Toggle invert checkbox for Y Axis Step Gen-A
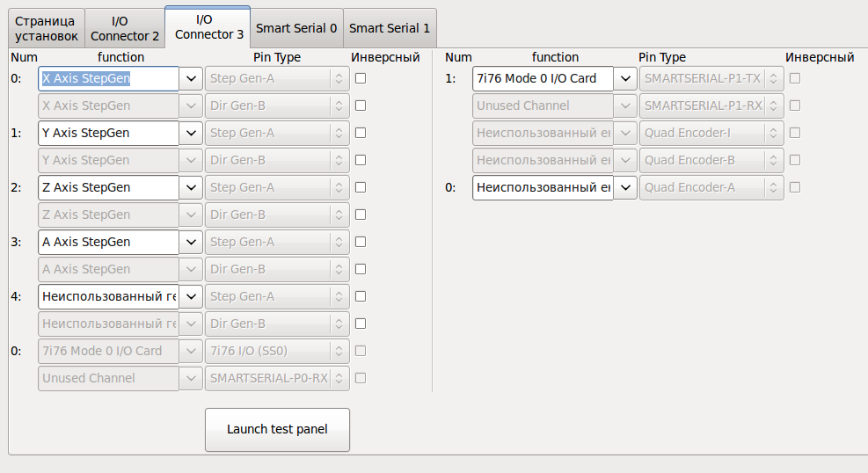Screen dimensions: 868x473 click(361, 133)
